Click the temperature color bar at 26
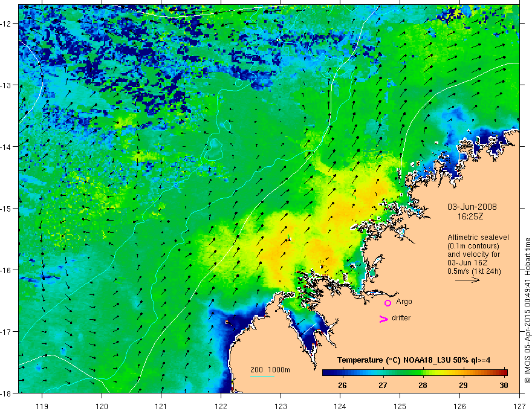532x411 pixels. point(343,372)
